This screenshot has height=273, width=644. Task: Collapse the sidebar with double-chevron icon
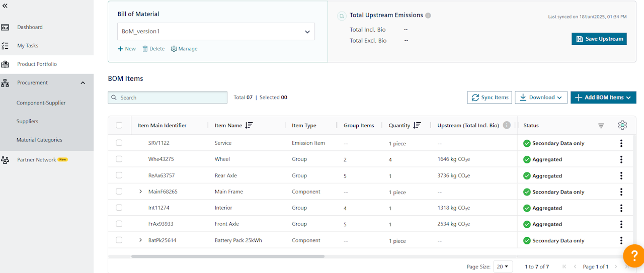(x=5, y=6)
